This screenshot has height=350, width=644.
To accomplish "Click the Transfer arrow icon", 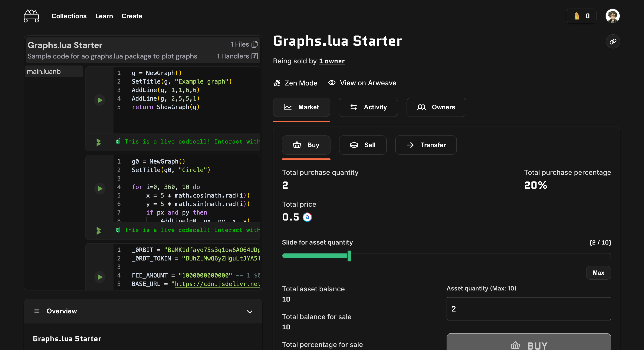I will [x=410, y=145].
